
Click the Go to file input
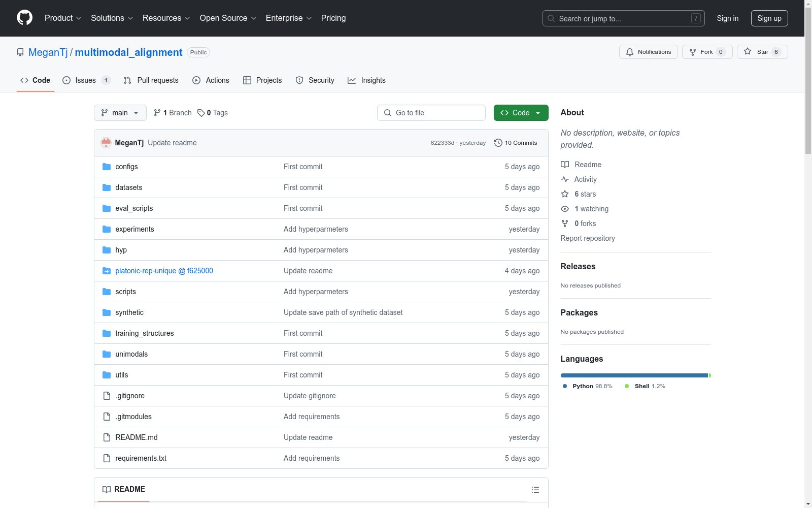pos(431,113)
